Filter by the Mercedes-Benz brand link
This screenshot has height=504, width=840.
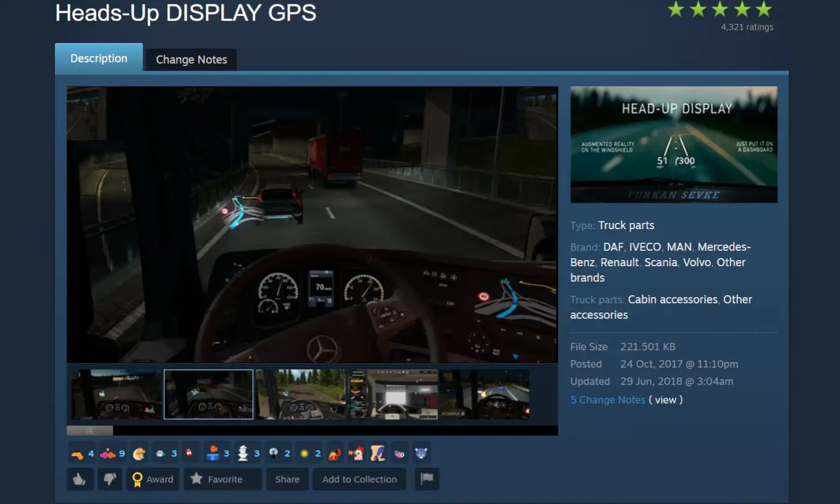coord(660,254)
